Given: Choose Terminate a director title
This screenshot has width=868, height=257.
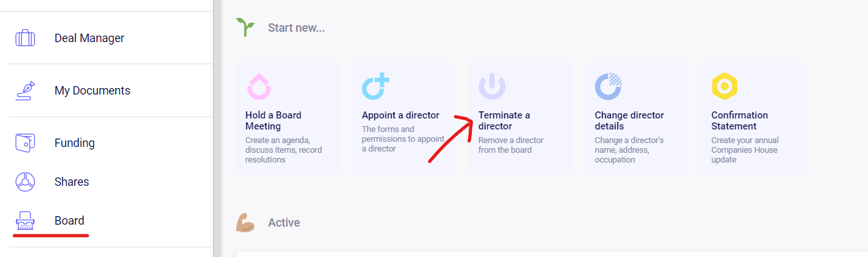Looking at the screenshot, I should 504,120.
